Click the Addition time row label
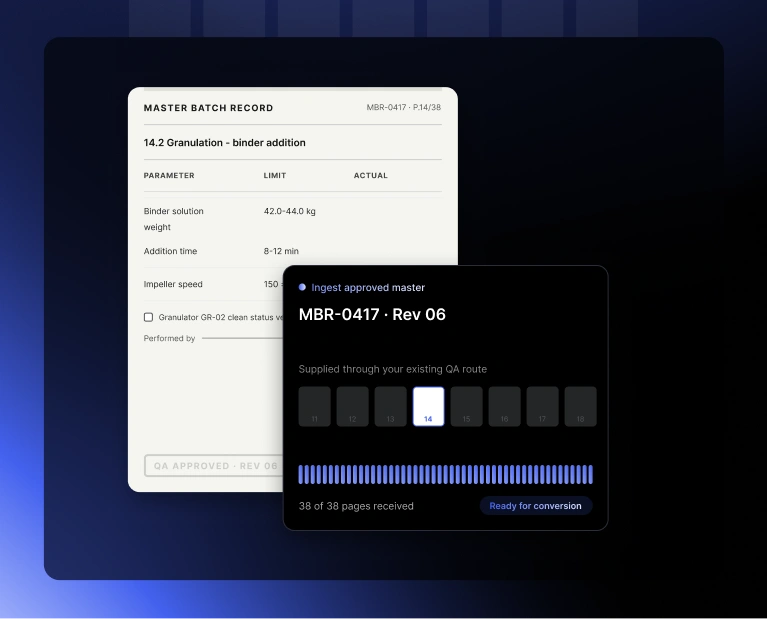The width and height of the screenshot is (767, 619). (x=170, y=251)
